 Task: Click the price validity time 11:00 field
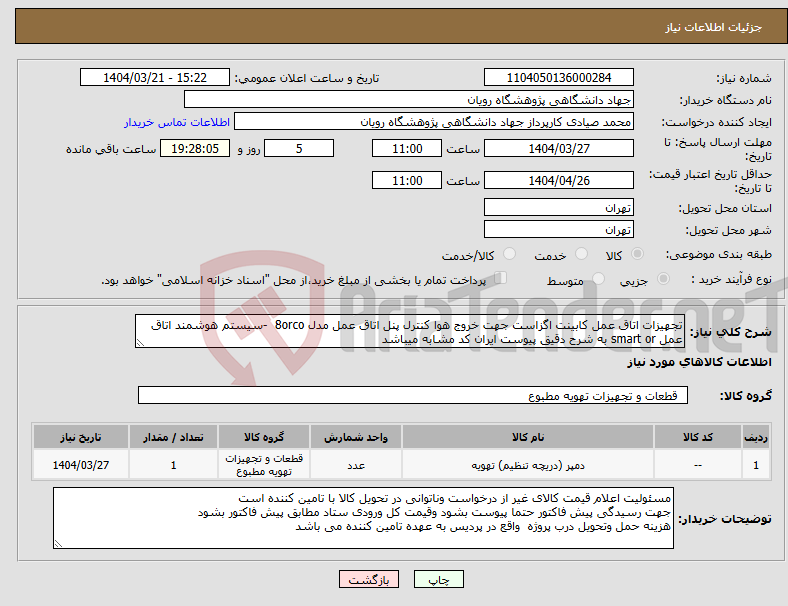(407, 180)
